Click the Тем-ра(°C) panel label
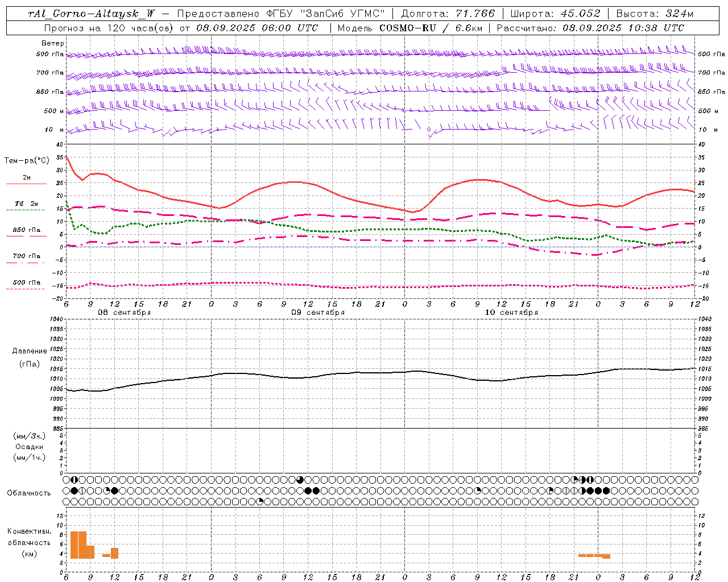This screenshot has width=728, height=582. (27, 161)
